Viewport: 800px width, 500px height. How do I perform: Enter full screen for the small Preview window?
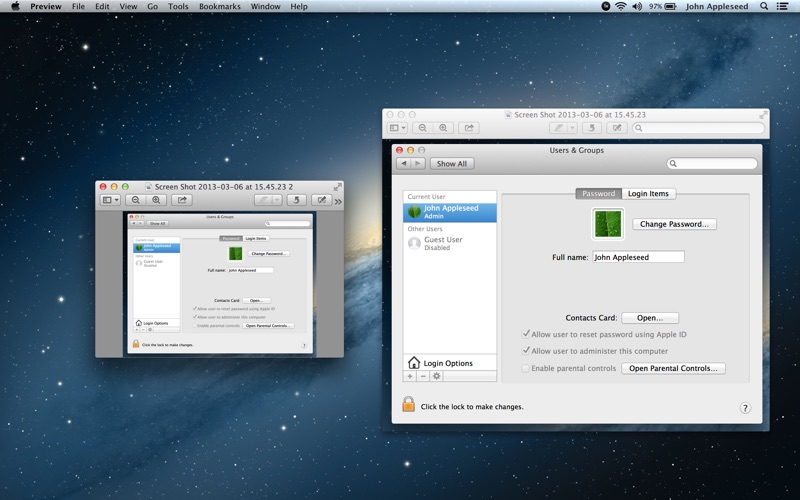point(337,187)
